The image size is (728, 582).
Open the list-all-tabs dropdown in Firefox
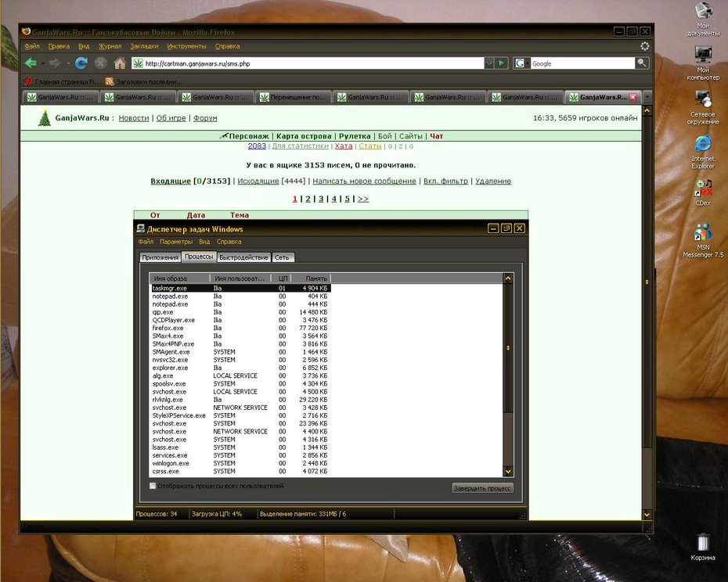(647, 97)
